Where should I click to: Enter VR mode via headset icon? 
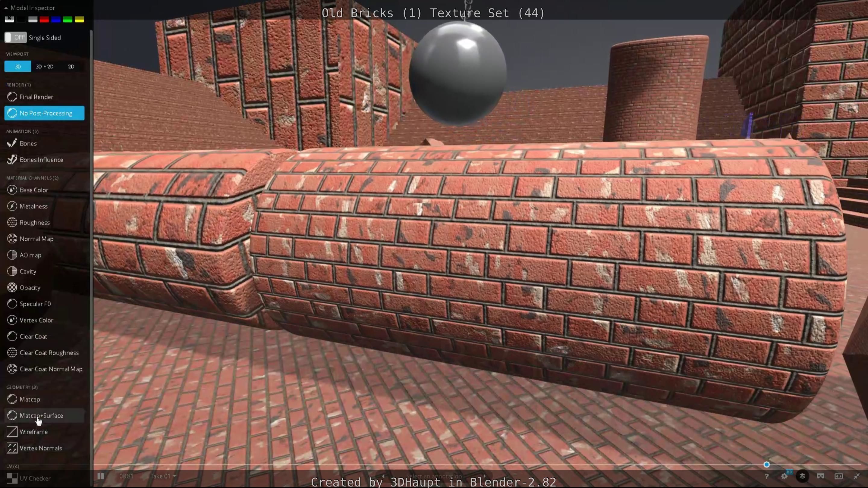point(820,476)
